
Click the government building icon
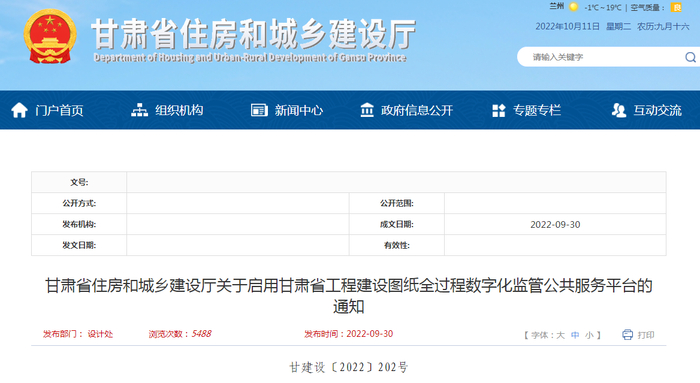[x=367, y=110]
